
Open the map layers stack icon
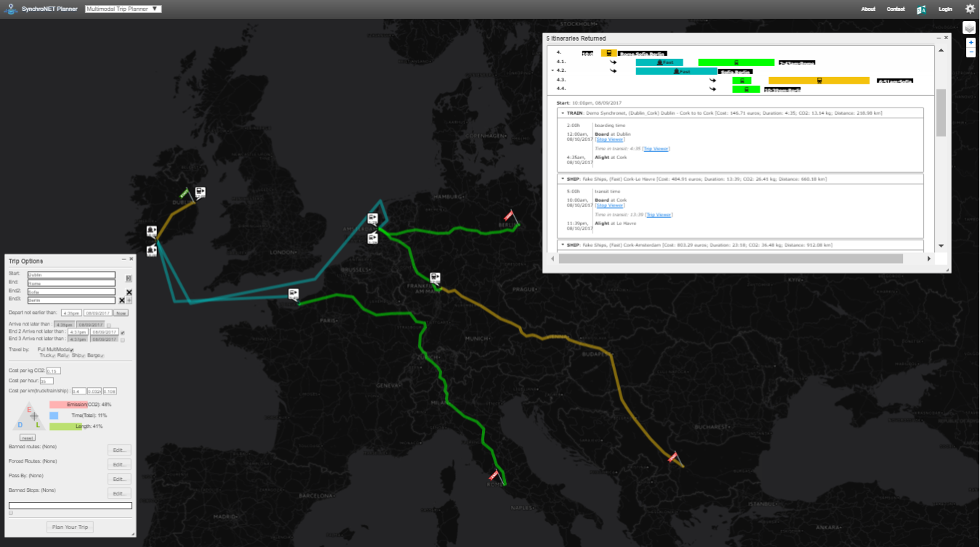pos(969,28)
